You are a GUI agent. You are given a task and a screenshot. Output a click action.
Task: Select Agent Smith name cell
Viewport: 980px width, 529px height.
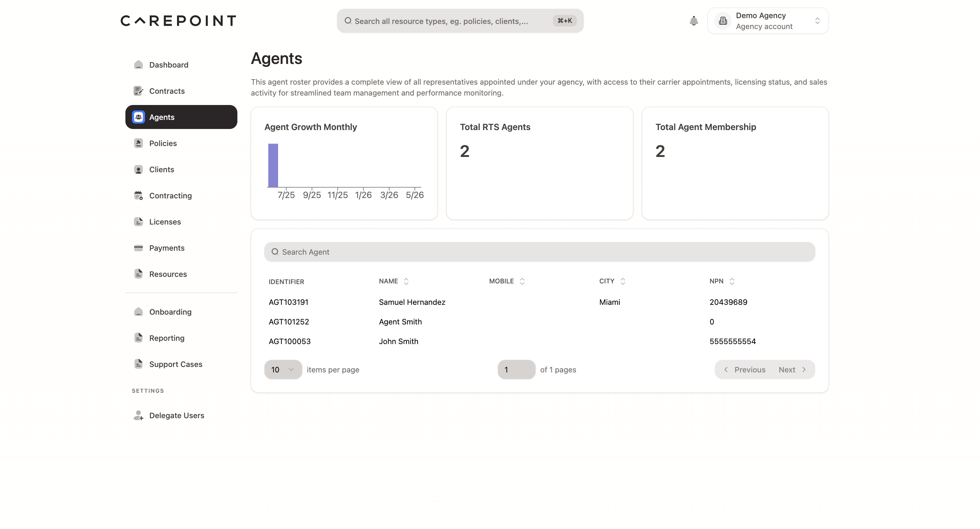400,322
